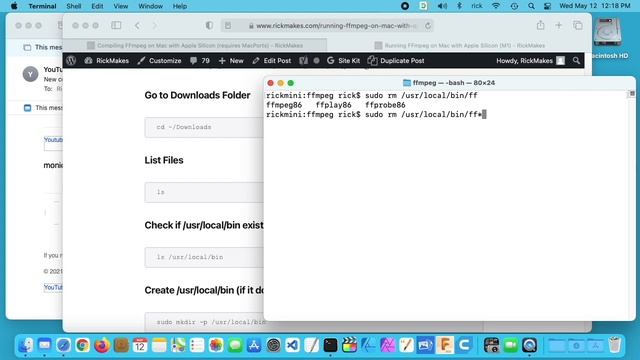The image size is (640, 360).
Task: Open the Edit menu
Action: pos(97,6)
